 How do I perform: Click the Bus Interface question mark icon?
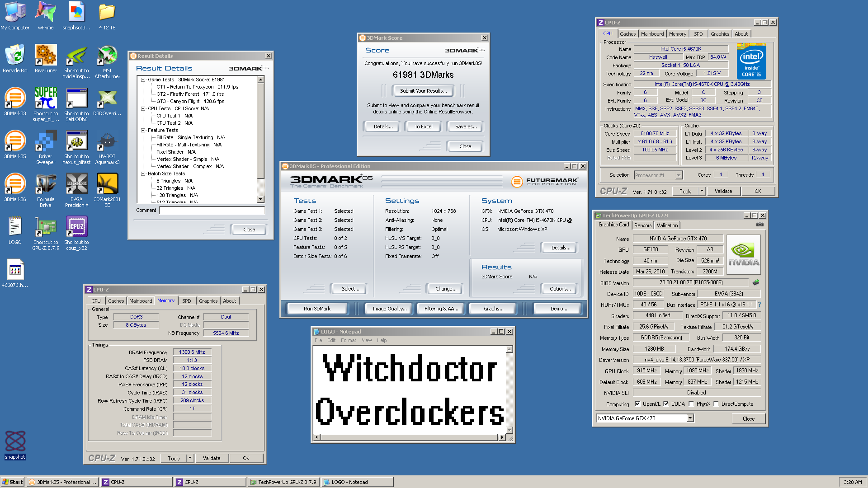click(x=759, y=305)
